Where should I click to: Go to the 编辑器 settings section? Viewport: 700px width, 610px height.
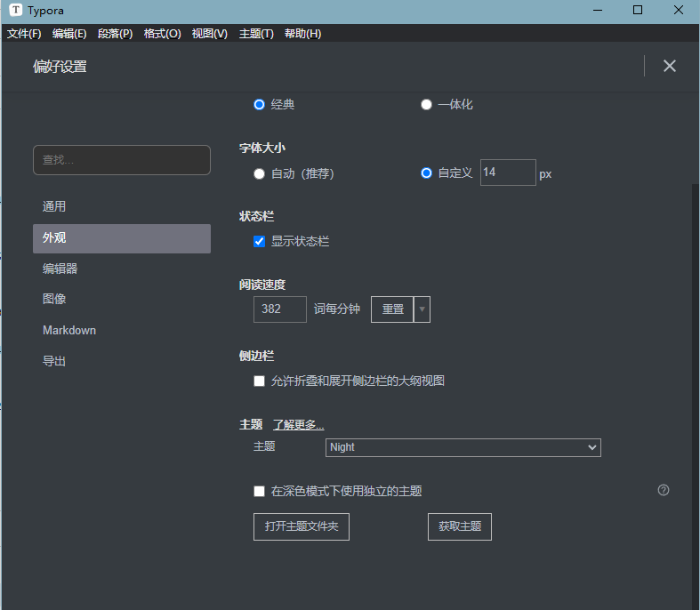(122, 269)
